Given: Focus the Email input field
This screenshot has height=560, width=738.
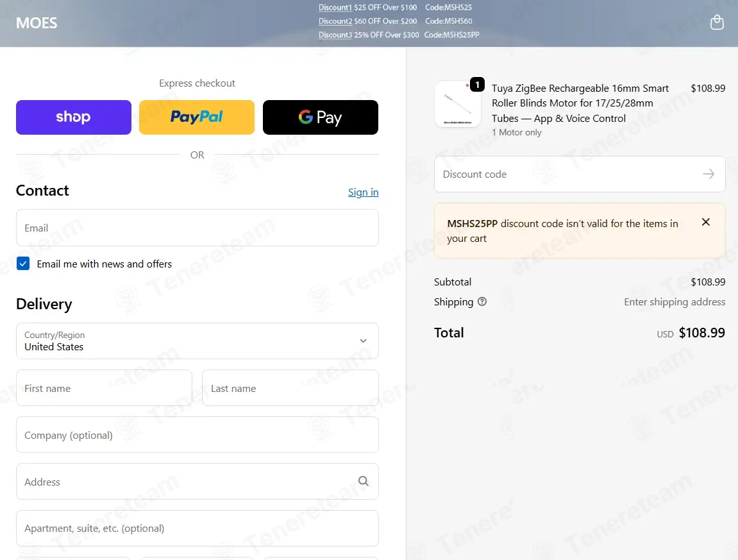Looking at the screenshot, I should pyautogui.click(x=197, y=228).
